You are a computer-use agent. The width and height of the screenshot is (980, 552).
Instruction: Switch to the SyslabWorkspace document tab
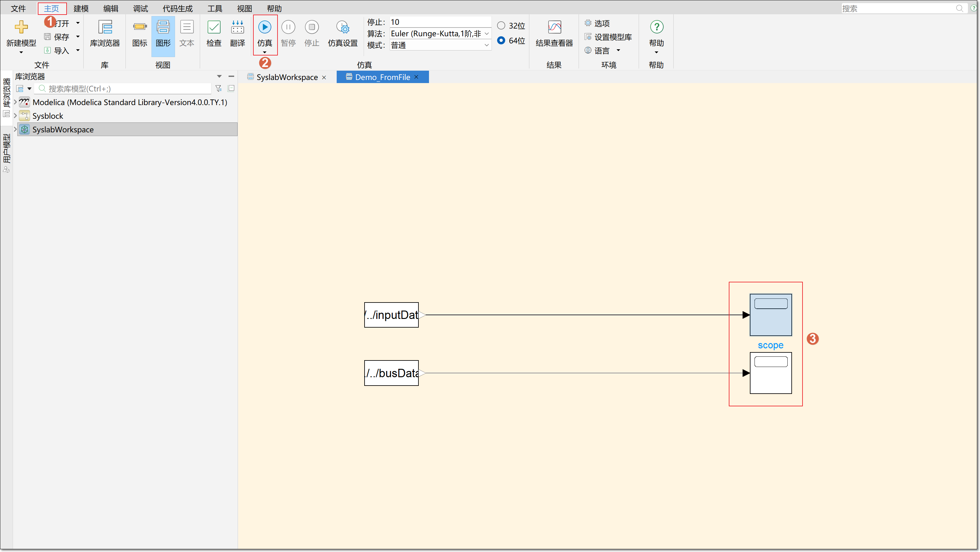click(x=287, y=77)
